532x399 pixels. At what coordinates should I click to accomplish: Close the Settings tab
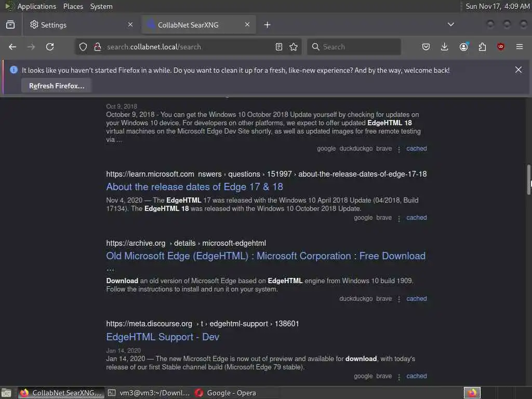[x=130, y=24]
